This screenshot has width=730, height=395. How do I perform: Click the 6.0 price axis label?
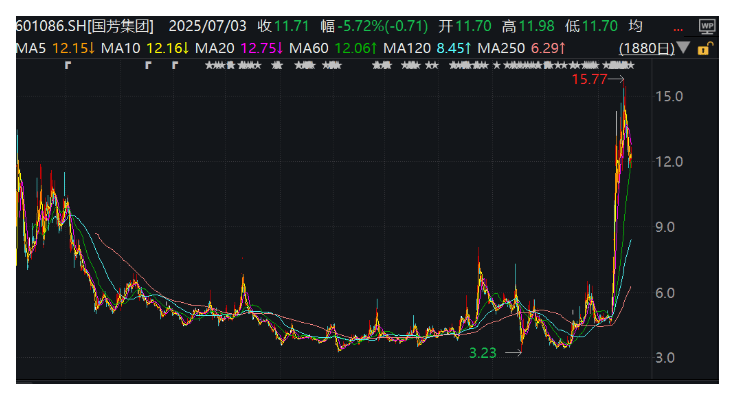(x=665, y=293)
